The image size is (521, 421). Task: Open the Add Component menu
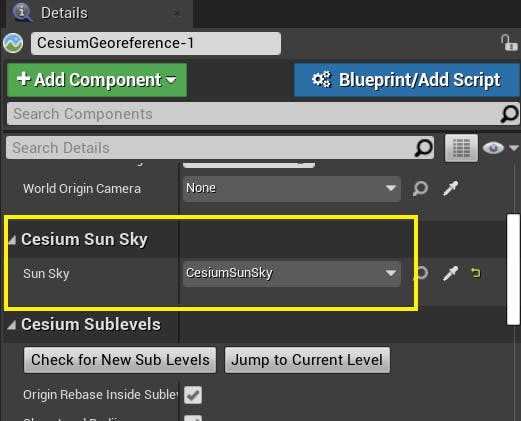97,80
